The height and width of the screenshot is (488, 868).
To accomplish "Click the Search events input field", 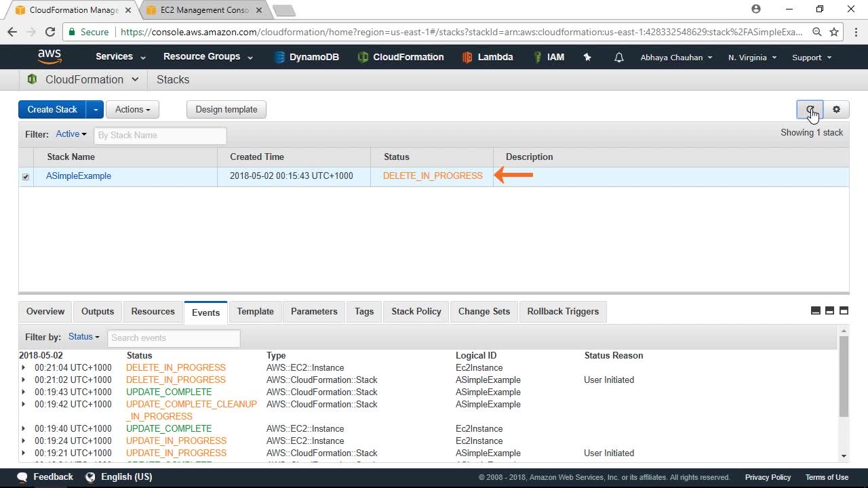I will pyautogui.click(x=174, y=338).
